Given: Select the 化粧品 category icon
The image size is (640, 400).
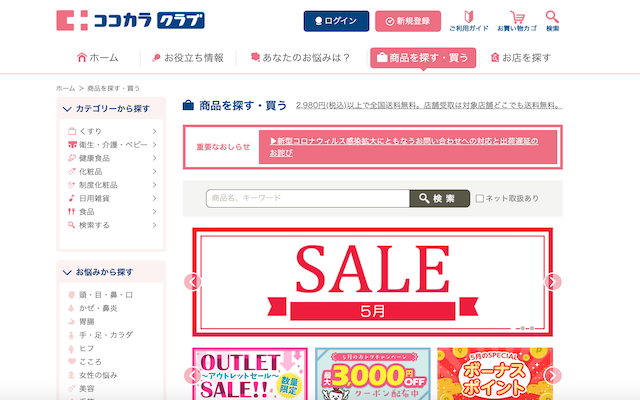Looking at the screenshot, I should point(72,171).
